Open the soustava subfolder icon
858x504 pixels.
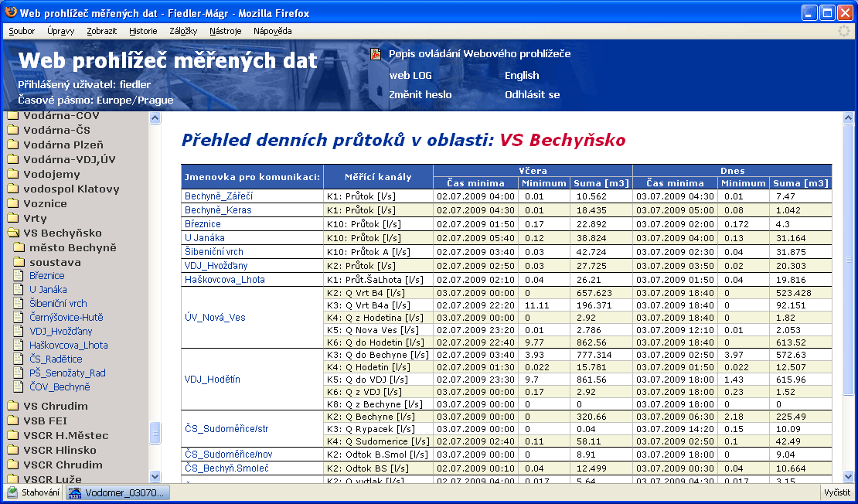(x=19, y=263)
